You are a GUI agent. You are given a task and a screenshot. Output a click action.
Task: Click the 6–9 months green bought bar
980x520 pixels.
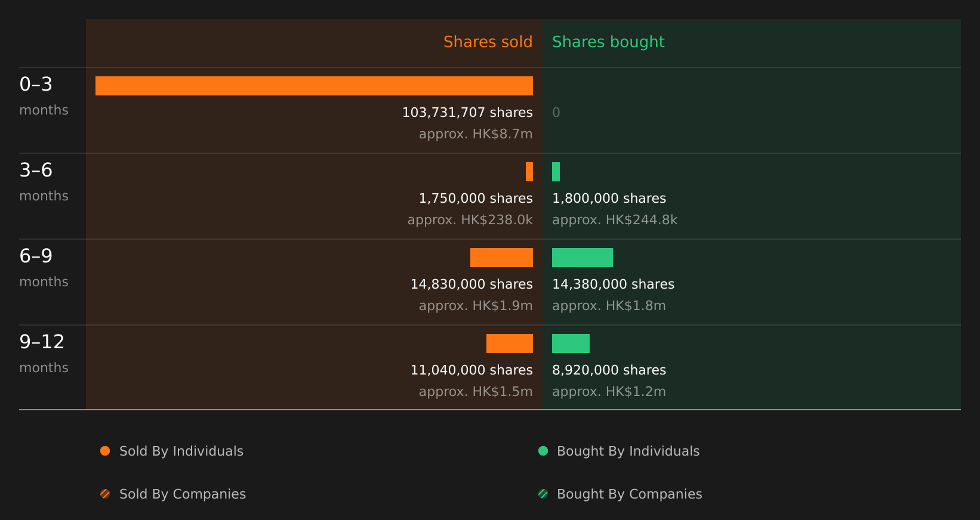583,258
